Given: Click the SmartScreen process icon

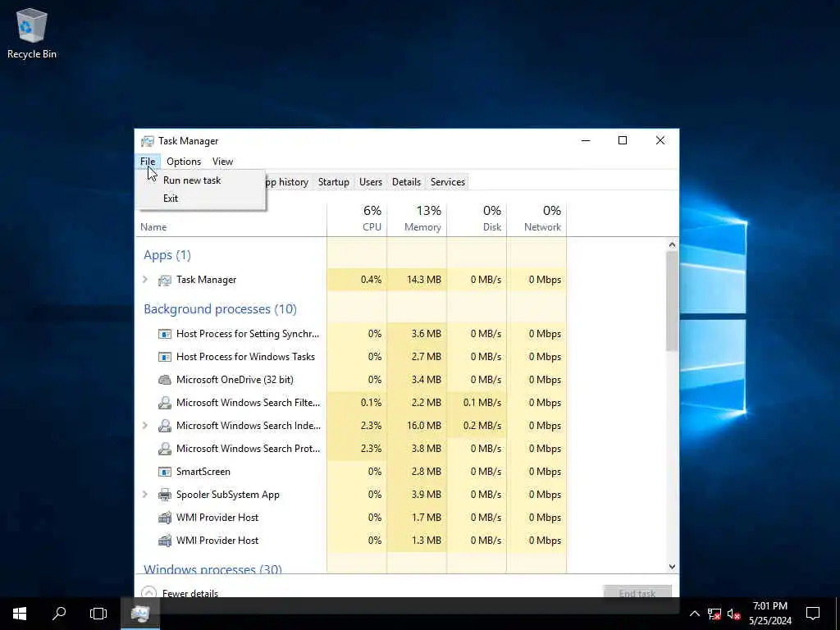Looking at the screenshot, I should pos(164,472).
